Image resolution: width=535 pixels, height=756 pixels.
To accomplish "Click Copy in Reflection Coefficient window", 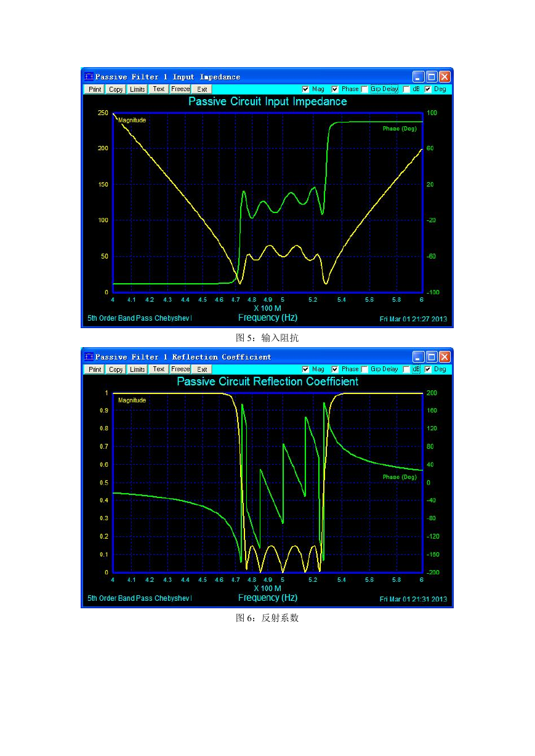I will coord(116,369).
